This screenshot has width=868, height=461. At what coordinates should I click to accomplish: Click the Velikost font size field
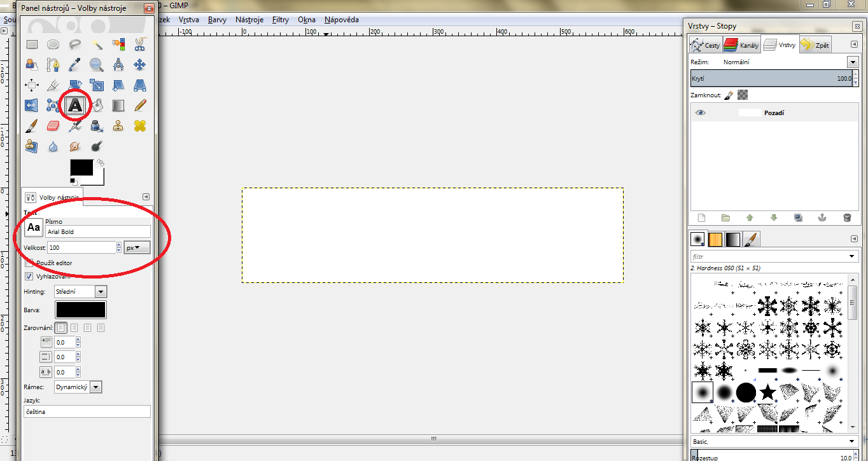[81, 247]
